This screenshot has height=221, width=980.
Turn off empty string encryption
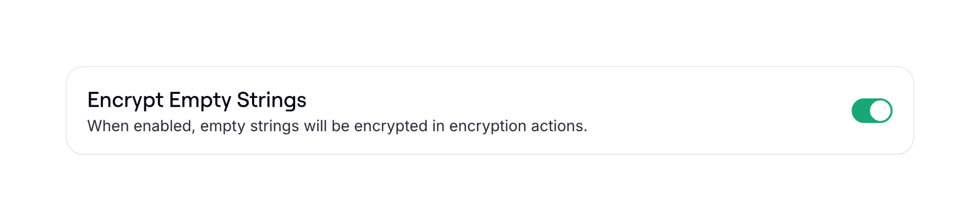coord(871,111)
